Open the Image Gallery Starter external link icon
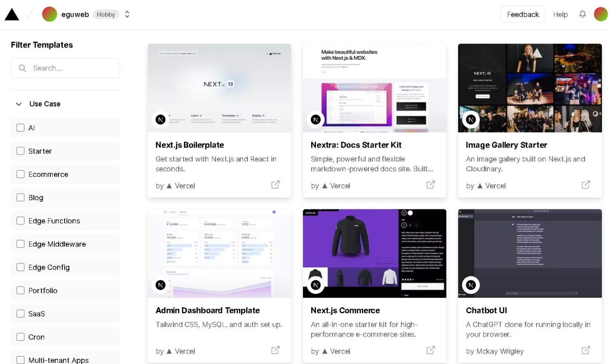609x364 pixels. point(586,184)
